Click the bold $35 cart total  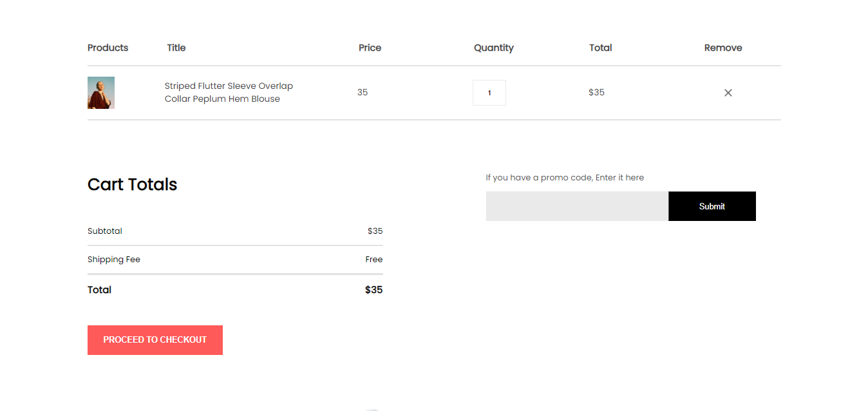point(373,290)
